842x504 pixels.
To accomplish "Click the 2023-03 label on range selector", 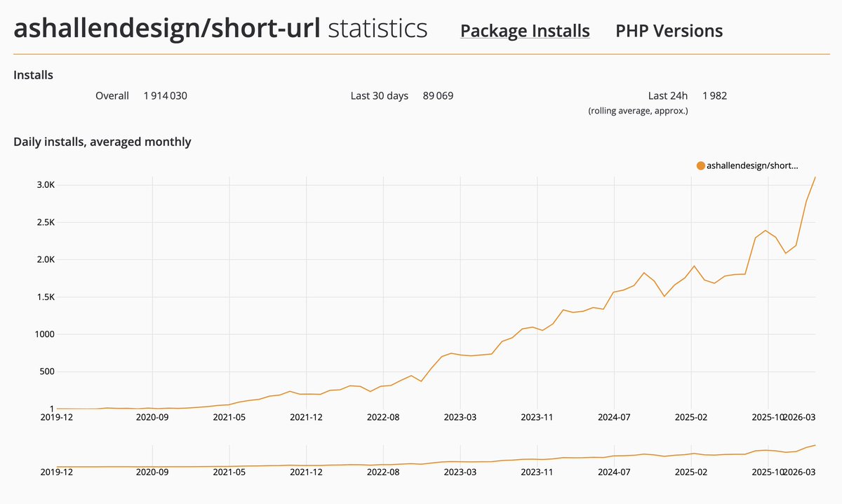I will pos(460,472).
